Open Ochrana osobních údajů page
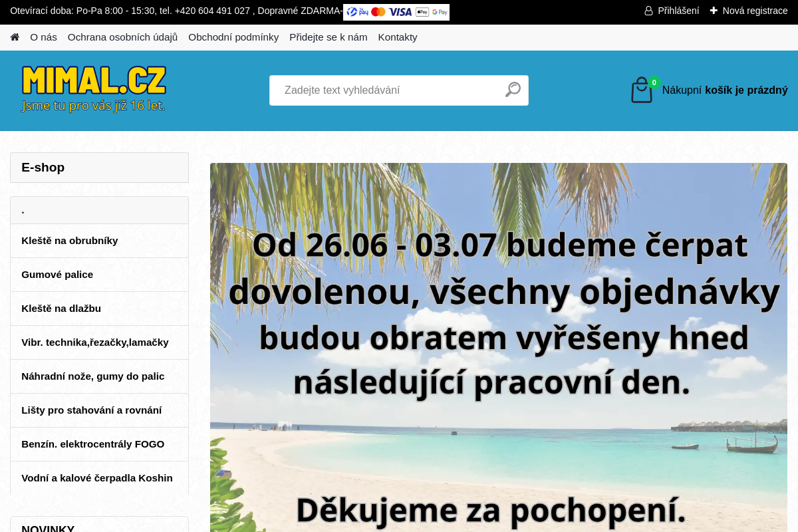The width and height of the screenshot is (798, 532). coord(122,37)
